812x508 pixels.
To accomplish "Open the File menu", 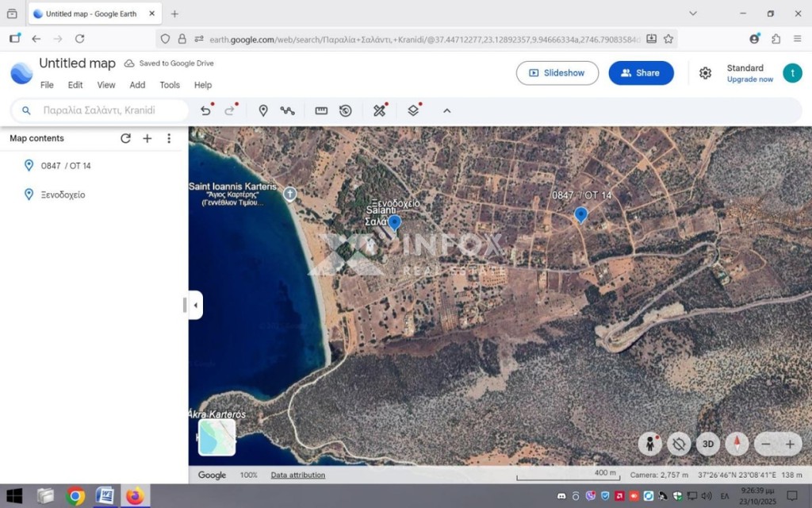I will click(x=47, y=85).
